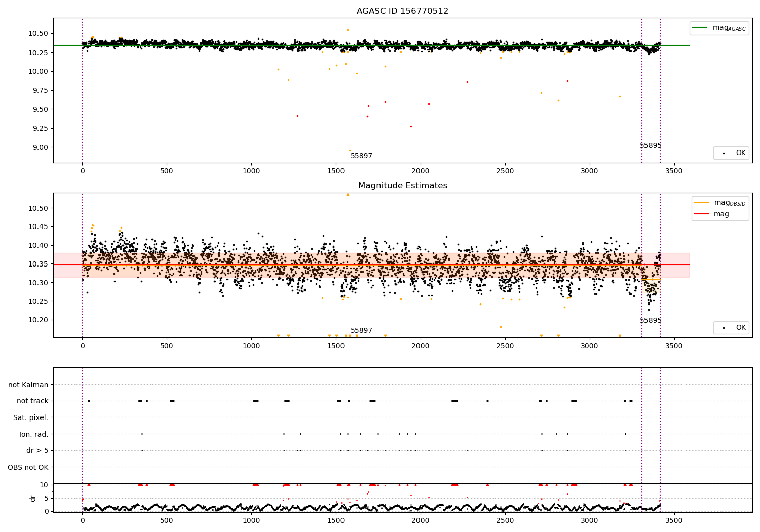Screen dimensions: 760x532
Task: Click the 'Sat. pixel.' row label
Action: coord(31,417)
